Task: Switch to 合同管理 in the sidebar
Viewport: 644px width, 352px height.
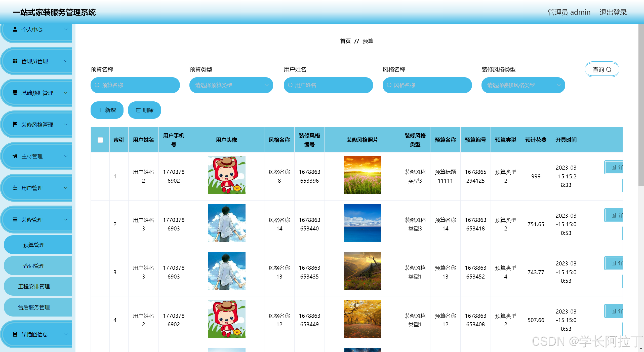Action: pos(34,265)
